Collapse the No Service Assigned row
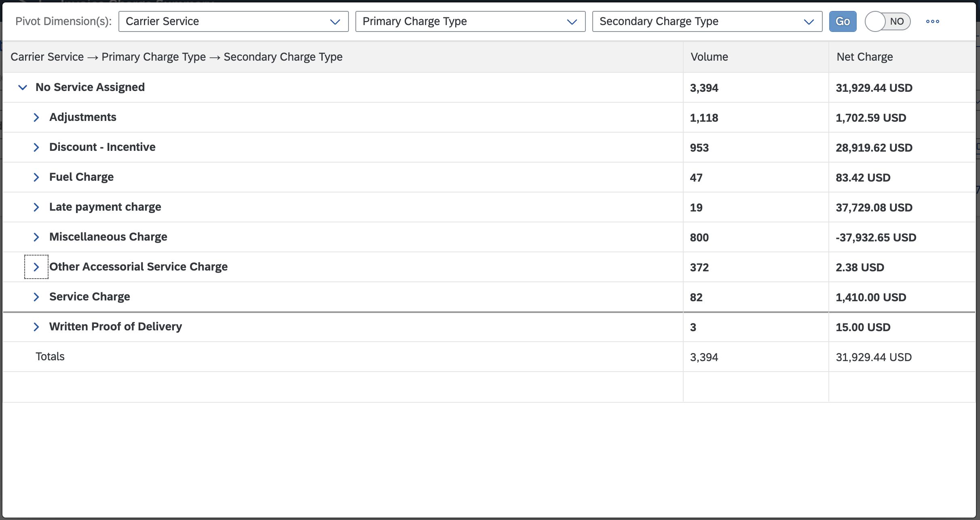The height and width of the screenshot is (520, 980). tap(23, 87)
